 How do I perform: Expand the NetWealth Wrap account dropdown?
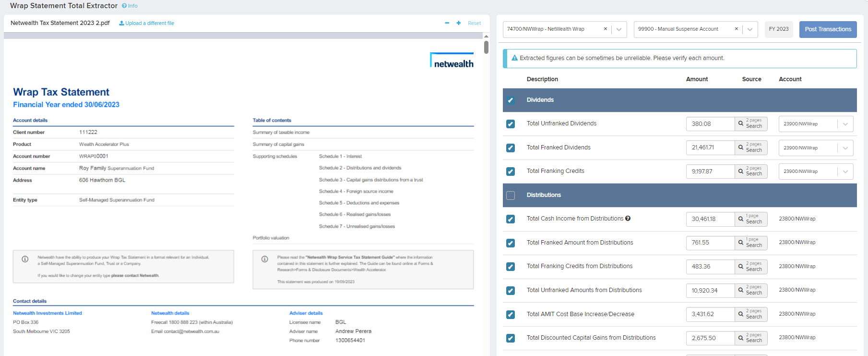[619, 29]
